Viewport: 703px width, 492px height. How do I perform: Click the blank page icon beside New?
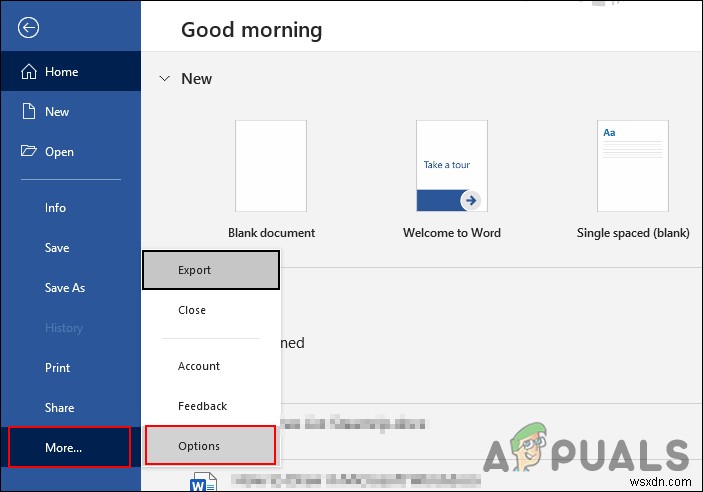(x=29, y=111)
